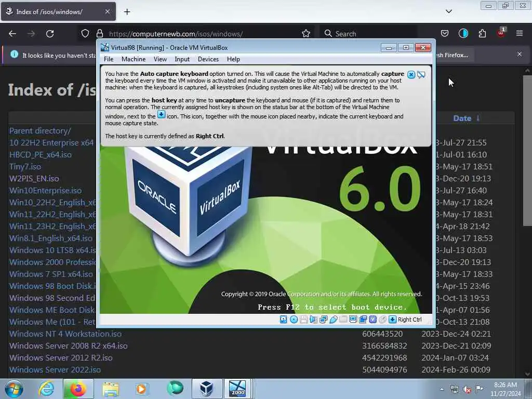Close the Index of /isos/windows/ tab
532x399 pixels.
coord(107,11)
